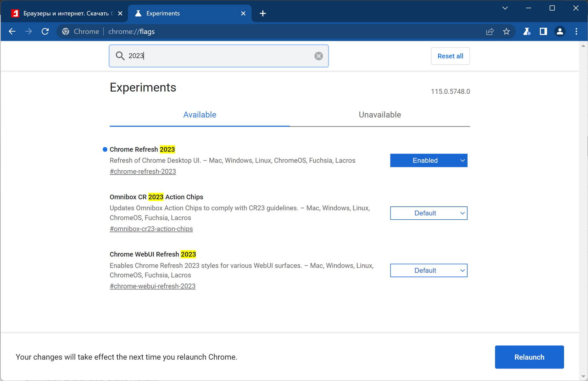The image size is (588, 381).
Task: Open the profile avatar menu
Action: pos(560,31)
